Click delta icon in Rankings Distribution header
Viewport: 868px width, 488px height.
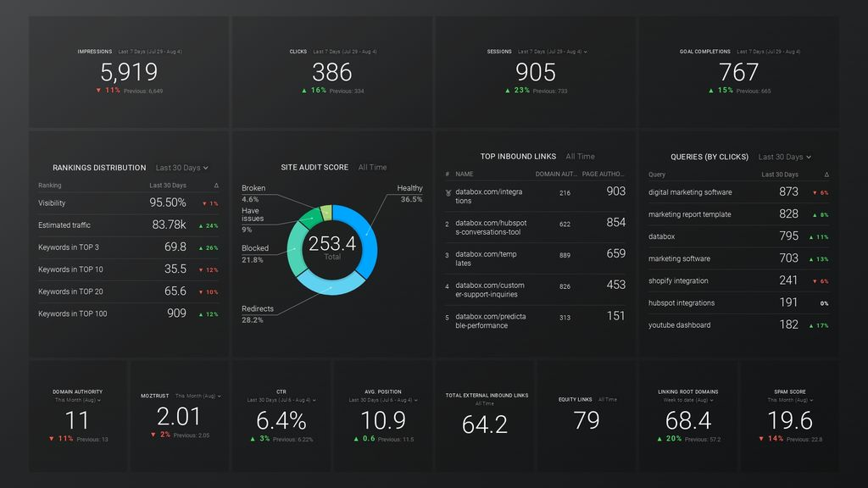216,186
